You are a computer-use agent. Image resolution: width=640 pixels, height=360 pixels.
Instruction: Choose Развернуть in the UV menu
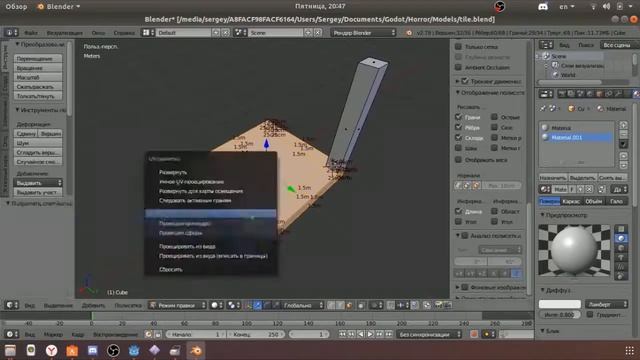point(173,172)
